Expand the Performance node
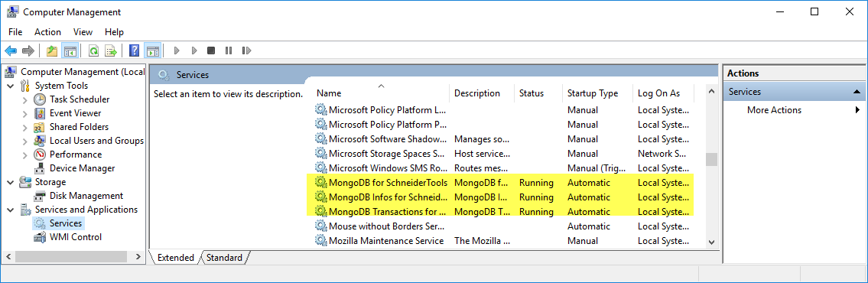Image resolution: width=868 pixels, height=283 pixels. pyautogui.click(x=25, y=155)
